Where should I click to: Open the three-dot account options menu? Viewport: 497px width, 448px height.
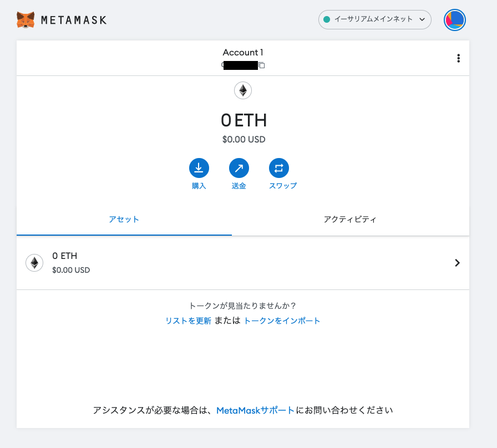tap(458, 58)
